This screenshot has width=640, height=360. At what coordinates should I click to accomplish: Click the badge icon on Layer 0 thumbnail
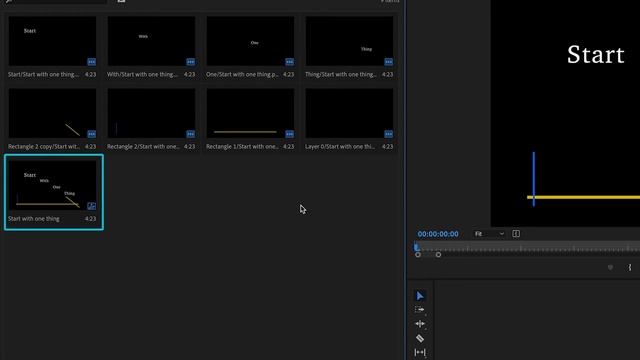point(389,134)
